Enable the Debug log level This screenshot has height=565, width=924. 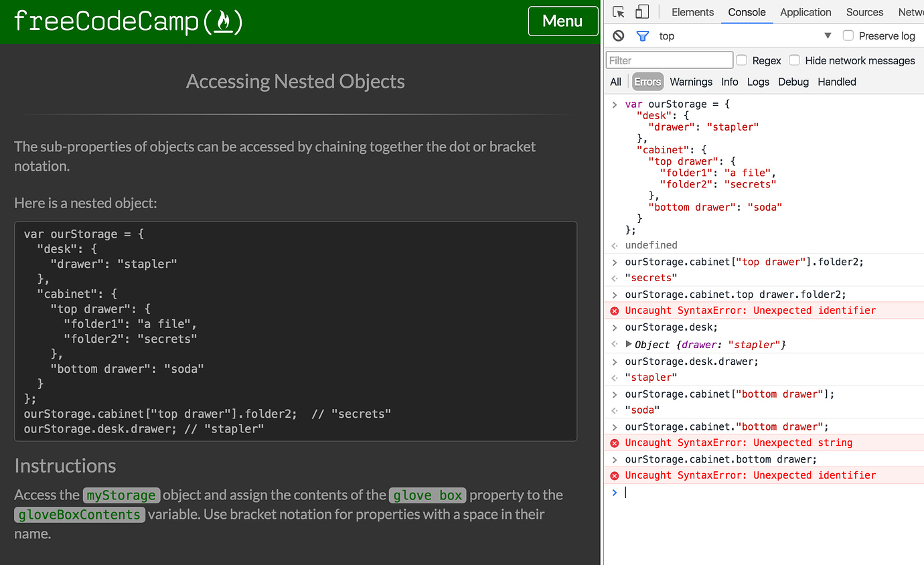click(x=793, y=82)
